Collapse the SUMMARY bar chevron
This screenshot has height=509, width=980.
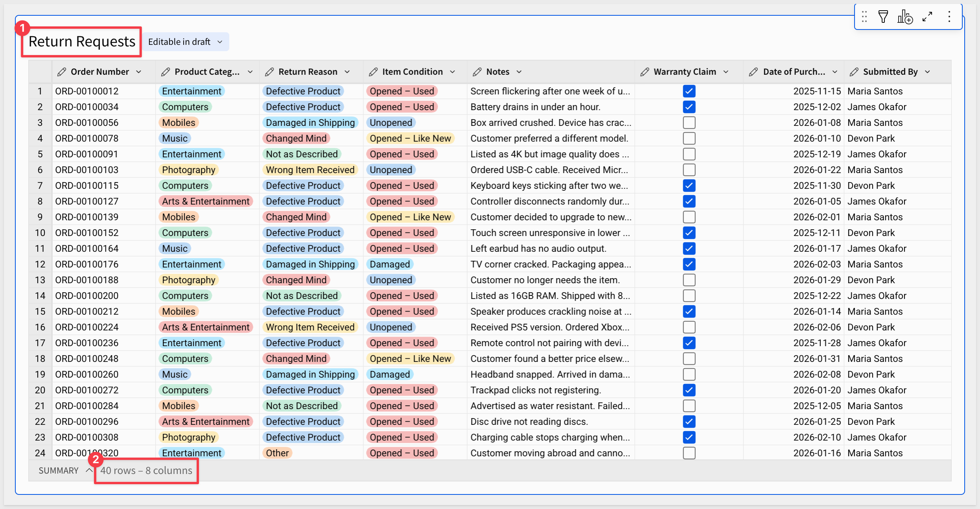[x=89, y=470]
